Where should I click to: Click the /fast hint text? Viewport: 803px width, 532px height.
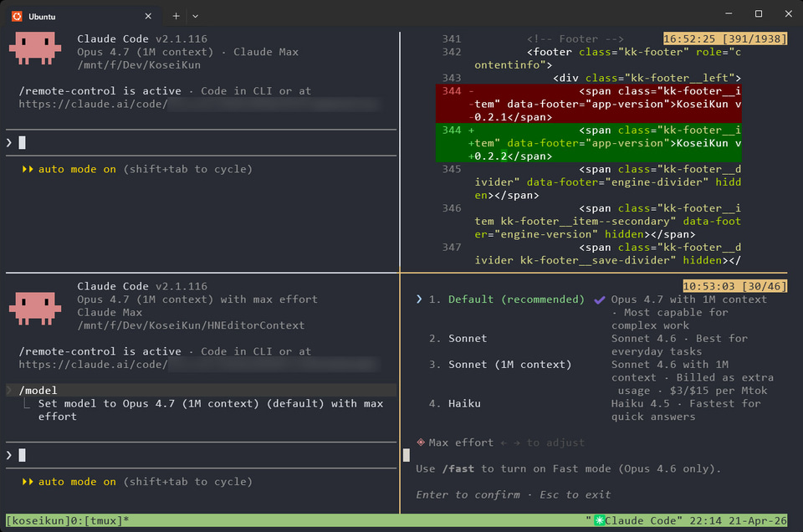[458, 468]
